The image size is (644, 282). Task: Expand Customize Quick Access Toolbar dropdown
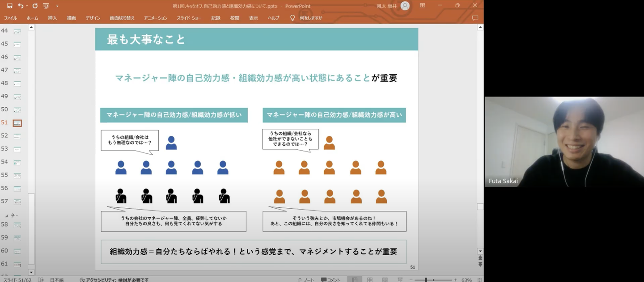click(57, 6)
